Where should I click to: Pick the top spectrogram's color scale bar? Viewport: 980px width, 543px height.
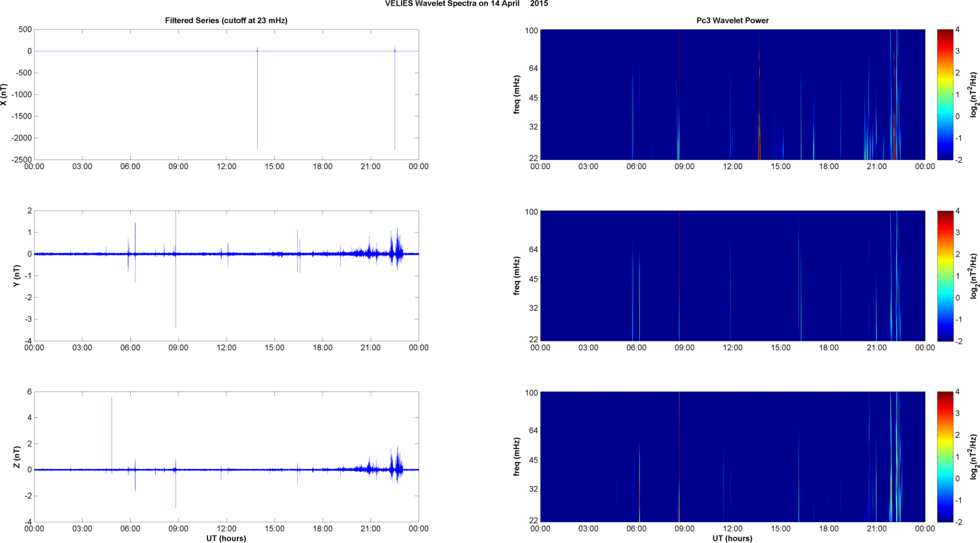point(945,94)
